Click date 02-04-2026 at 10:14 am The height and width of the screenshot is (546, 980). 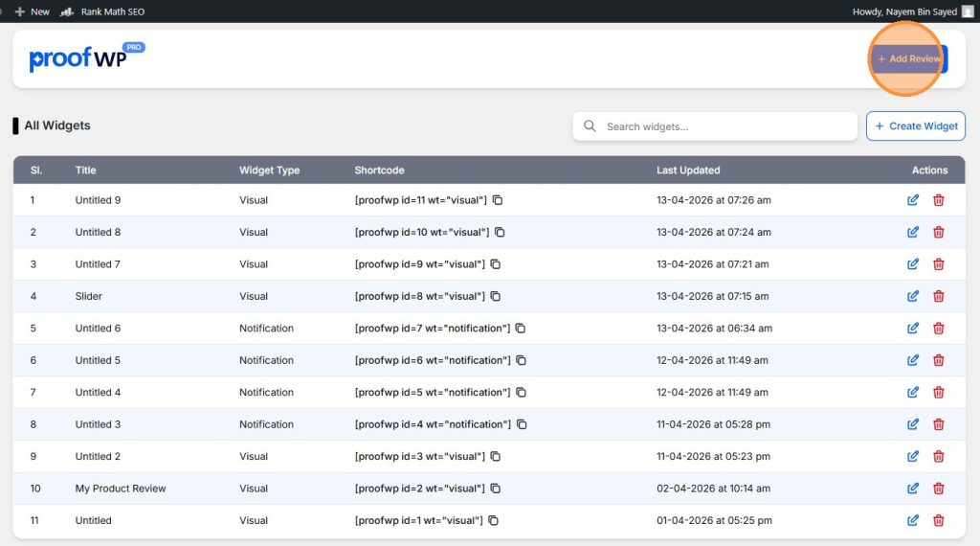click(x=713, y=489)
